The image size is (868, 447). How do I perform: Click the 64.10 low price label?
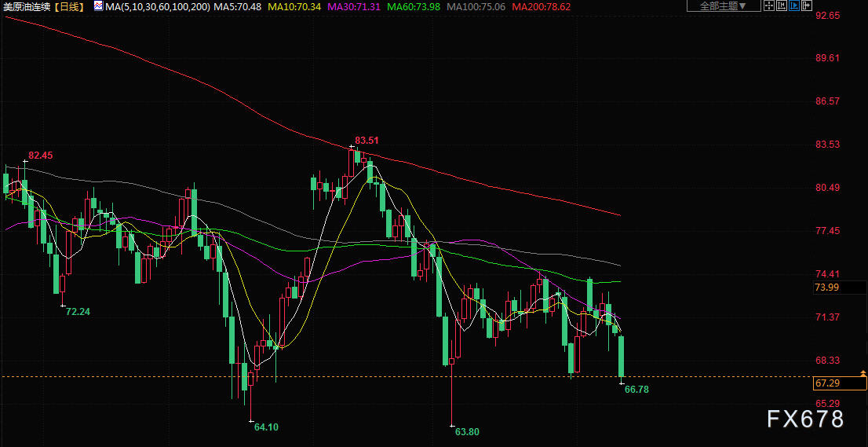266,427
